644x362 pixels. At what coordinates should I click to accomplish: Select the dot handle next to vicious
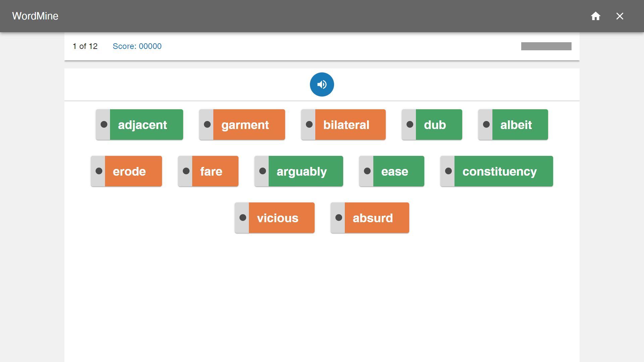click(x=243, y=218)
